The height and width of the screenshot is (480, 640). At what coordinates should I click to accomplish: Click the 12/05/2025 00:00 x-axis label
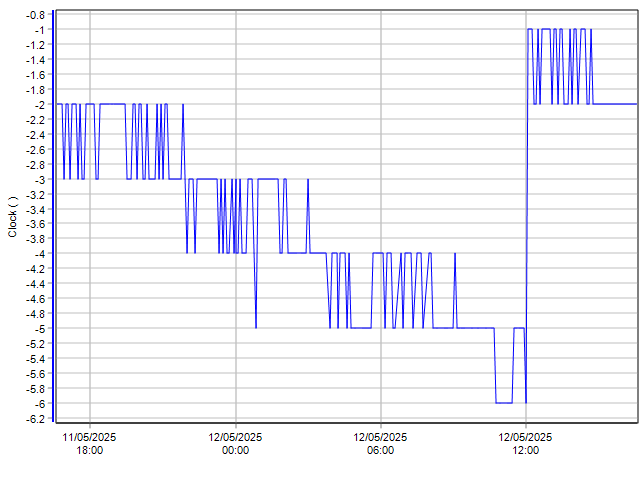pos(235,444)
